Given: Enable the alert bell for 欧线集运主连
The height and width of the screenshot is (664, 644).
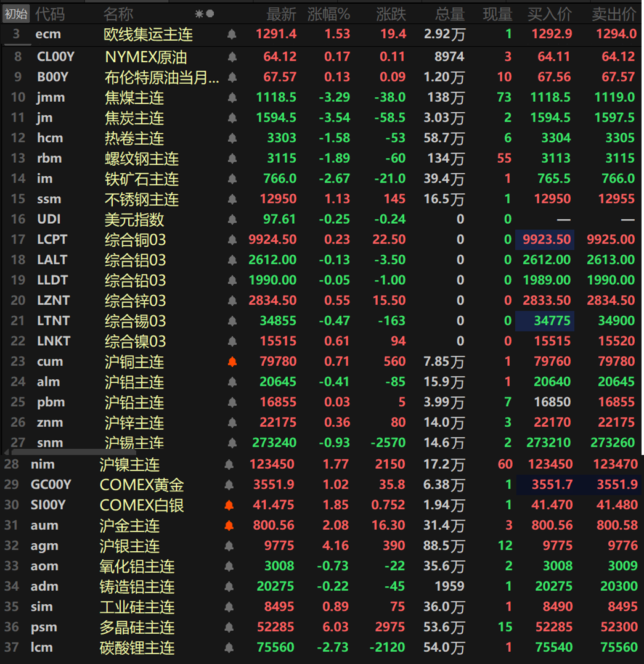Looking at the screenshot, I should tap(232, 35).
